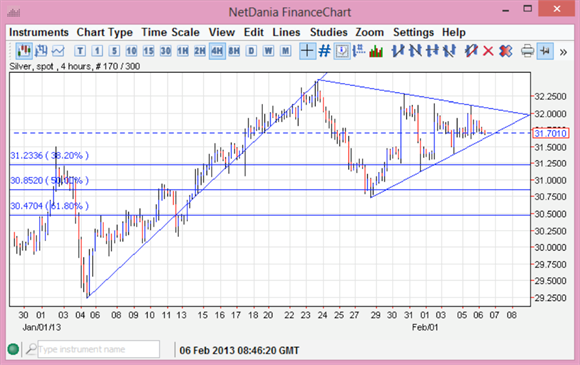Screen dimensions: 580x365
Task: Toggle the active 4H time scale
Action: (x=217, y=51)
